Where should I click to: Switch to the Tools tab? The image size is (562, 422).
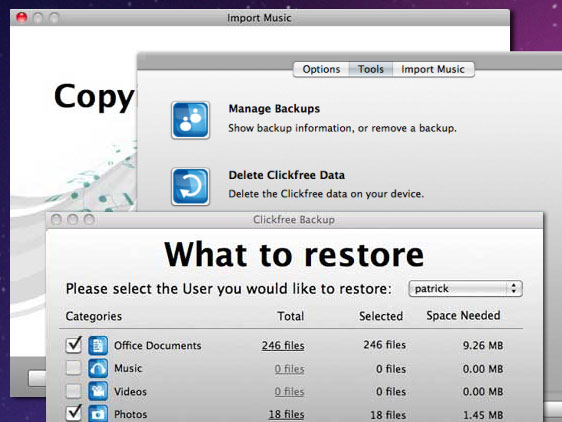(371, 69)
